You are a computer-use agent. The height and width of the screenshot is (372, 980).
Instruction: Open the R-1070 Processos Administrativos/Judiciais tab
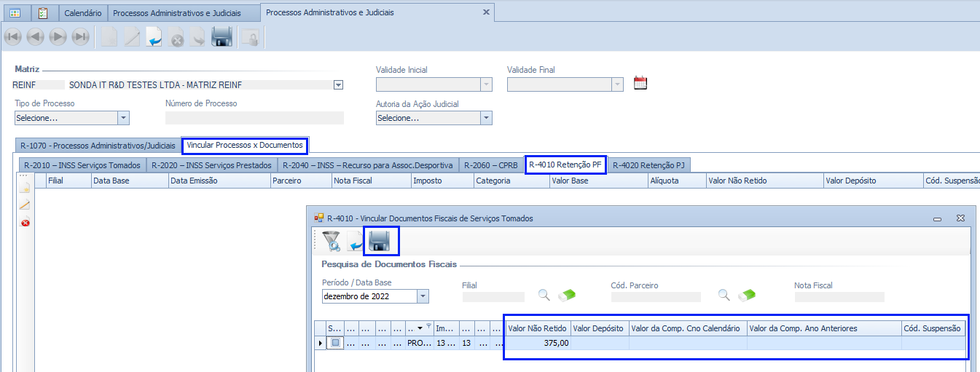[98, 146]
